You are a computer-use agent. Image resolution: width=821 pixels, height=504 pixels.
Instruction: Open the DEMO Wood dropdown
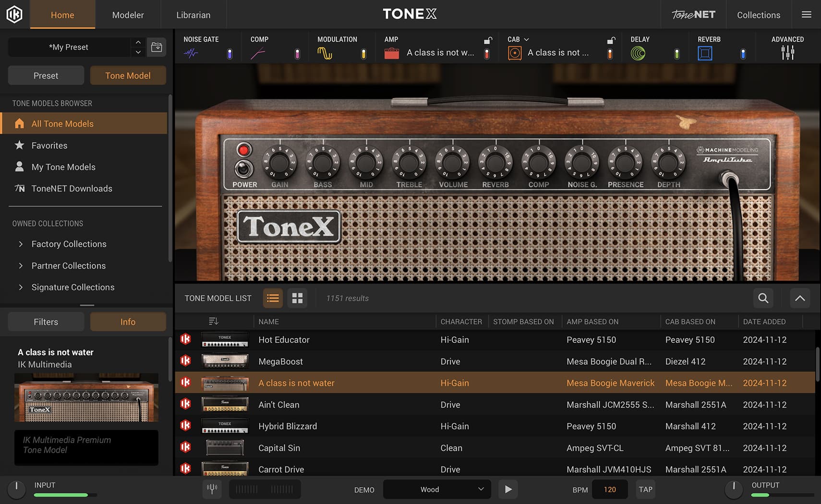click(437, 489)
